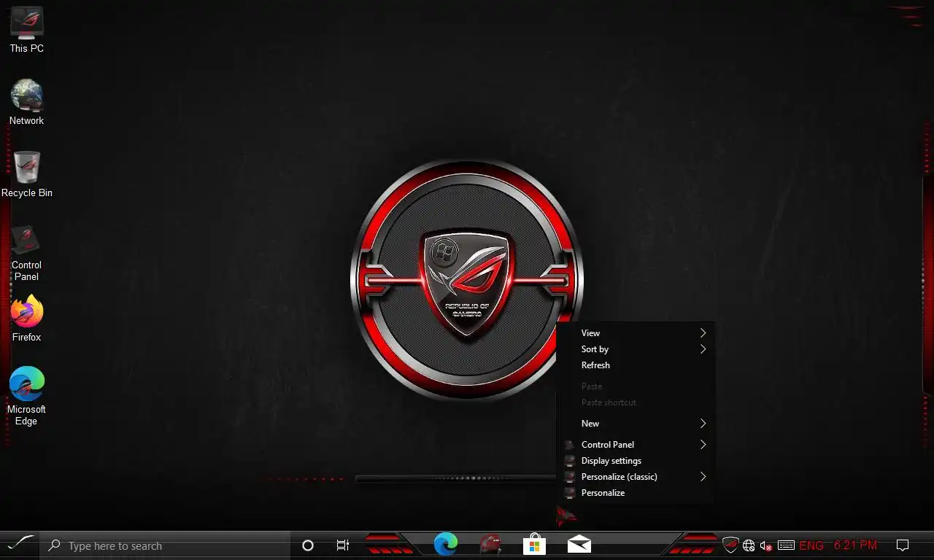934x560 pixels.
Task: Select View in the context menu
Action: click(x=635, y=333)
